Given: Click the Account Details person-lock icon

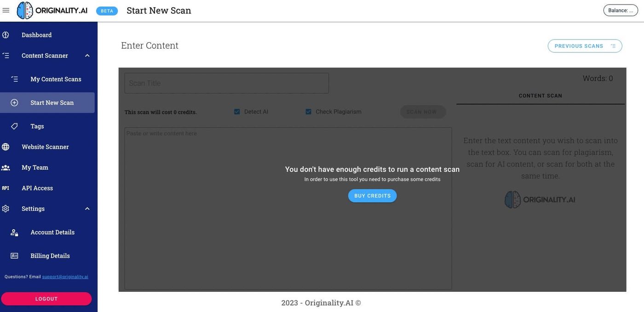Looking at the screenshot, I should tap(14, 233).
